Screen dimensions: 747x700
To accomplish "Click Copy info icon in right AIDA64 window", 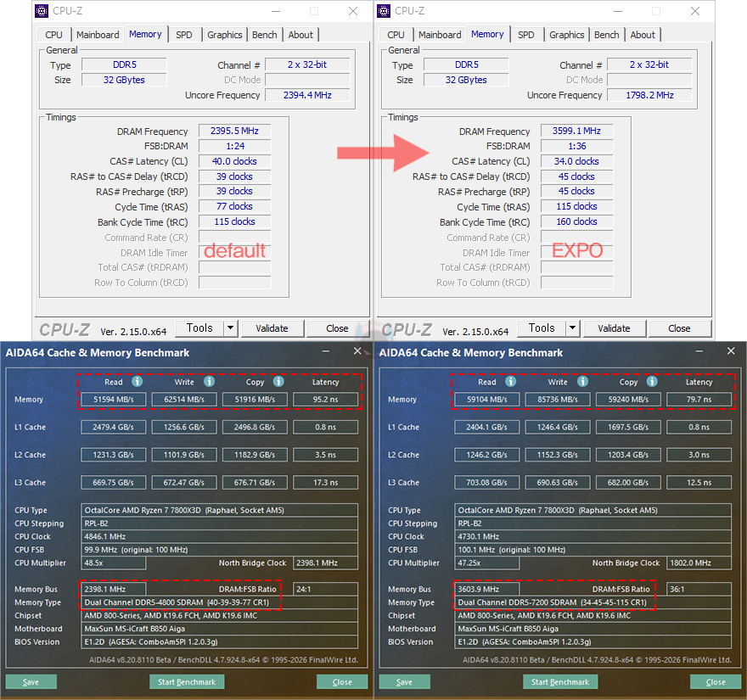I will click(652, 382).
